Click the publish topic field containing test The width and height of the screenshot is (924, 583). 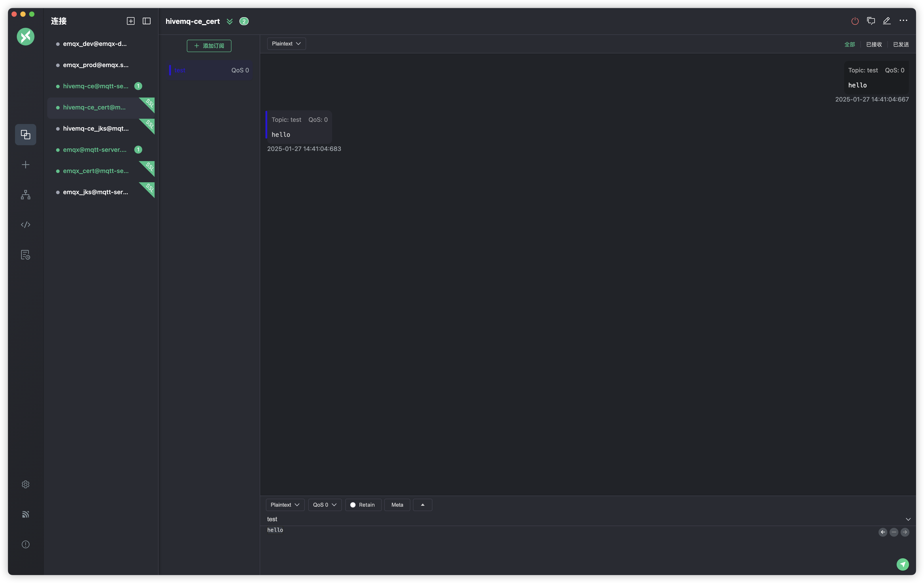pyautogui.click(x=583, y=519)
